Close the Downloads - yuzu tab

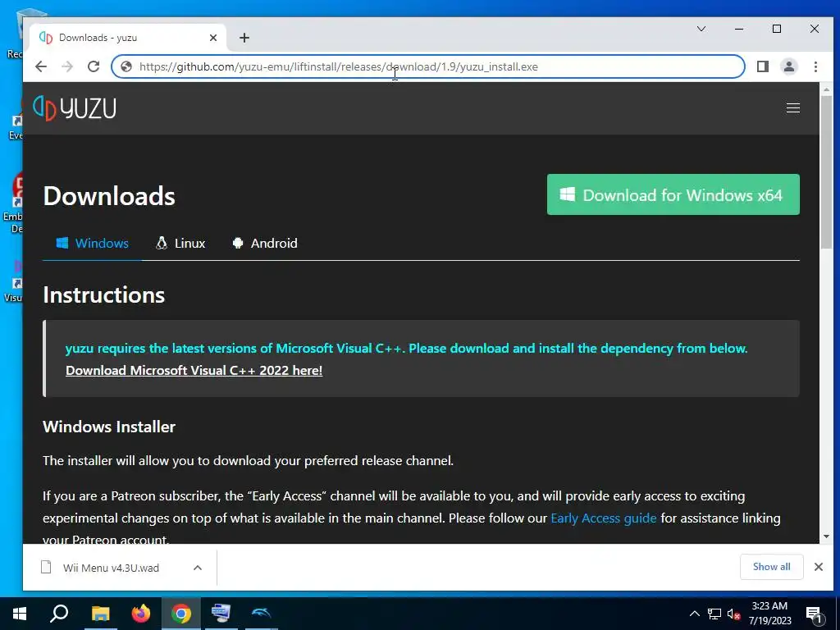click(212, 38)
